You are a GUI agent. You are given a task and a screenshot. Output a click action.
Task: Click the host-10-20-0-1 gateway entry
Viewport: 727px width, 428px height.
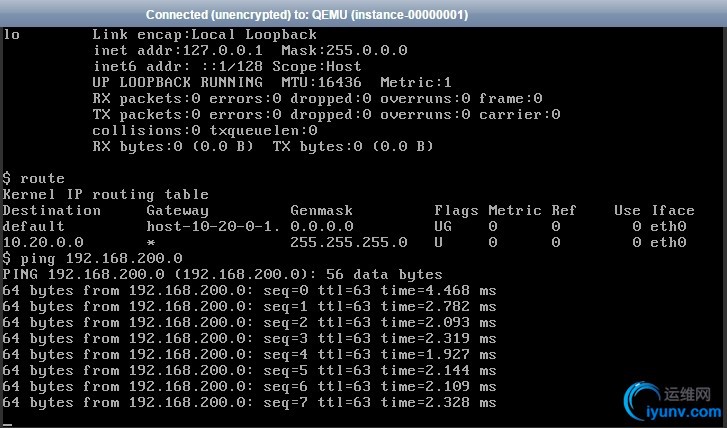click(214, 226)
